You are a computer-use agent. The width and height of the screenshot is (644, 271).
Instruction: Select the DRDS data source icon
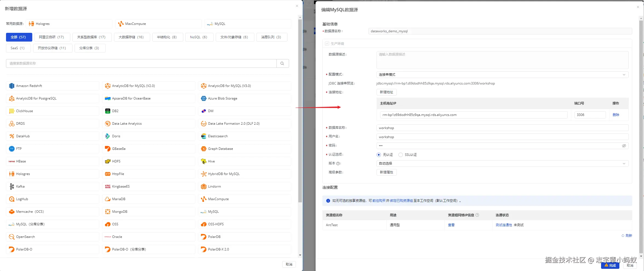(11, 124)
